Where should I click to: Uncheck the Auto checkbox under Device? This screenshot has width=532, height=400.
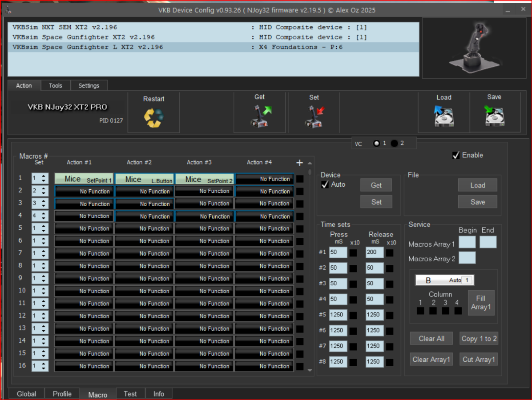point(325,184)
